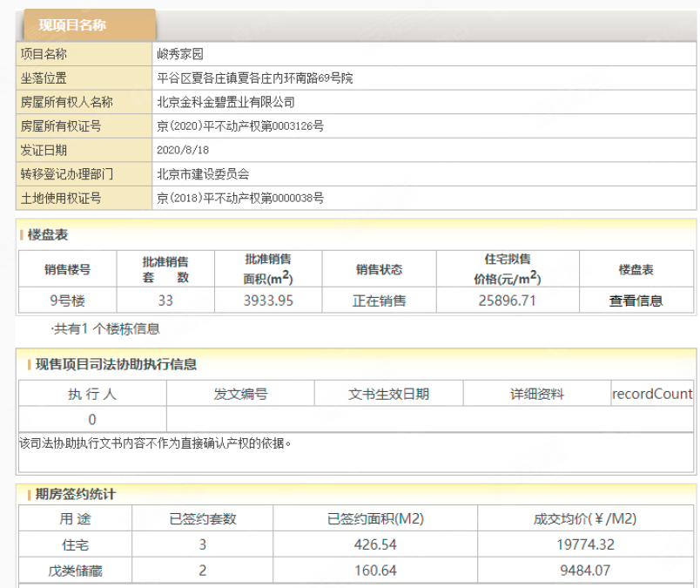Screen dimensions: 700x588
Task: Click the 销售楼号 column header
Action: [67, 269]
